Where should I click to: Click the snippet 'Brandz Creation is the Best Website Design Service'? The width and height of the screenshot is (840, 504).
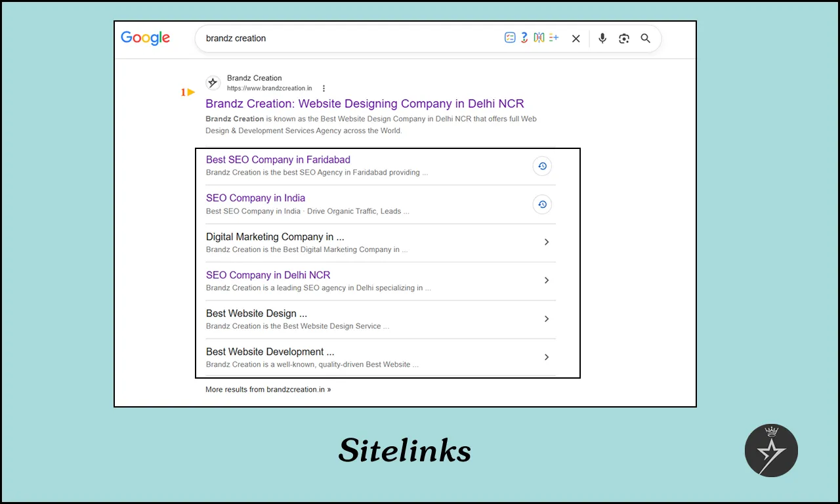[297, 326]
